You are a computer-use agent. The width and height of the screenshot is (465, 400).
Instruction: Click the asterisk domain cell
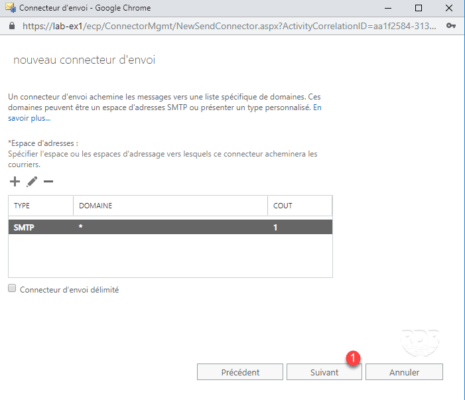[x=81, y=227]
